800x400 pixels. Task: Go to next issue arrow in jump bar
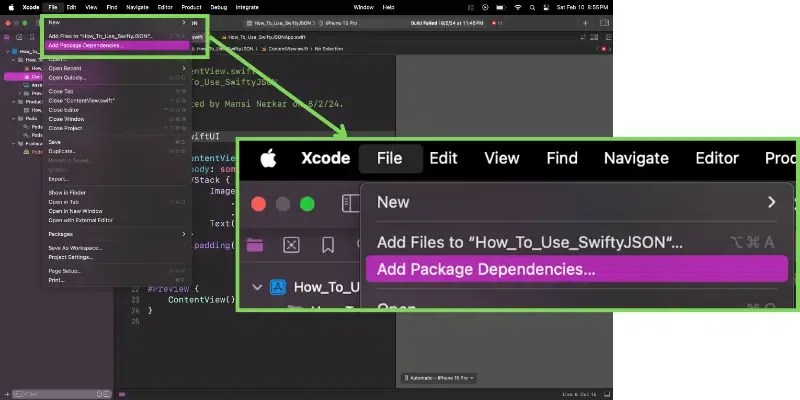610,48
